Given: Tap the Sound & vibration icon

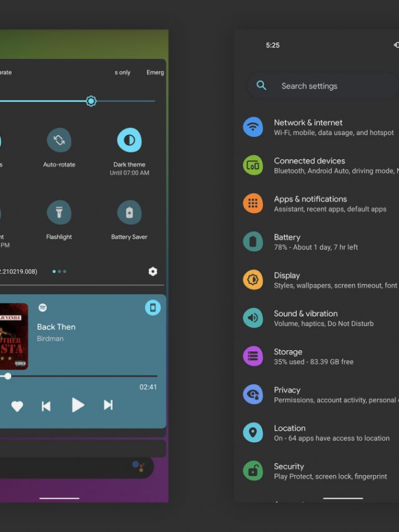Looking at the screenshot, I should coord(252,318).
